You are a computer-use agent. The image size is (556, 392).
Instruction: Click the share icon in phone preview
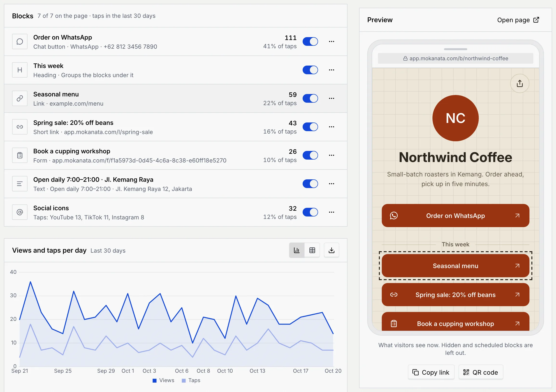(x=519, y=83)
